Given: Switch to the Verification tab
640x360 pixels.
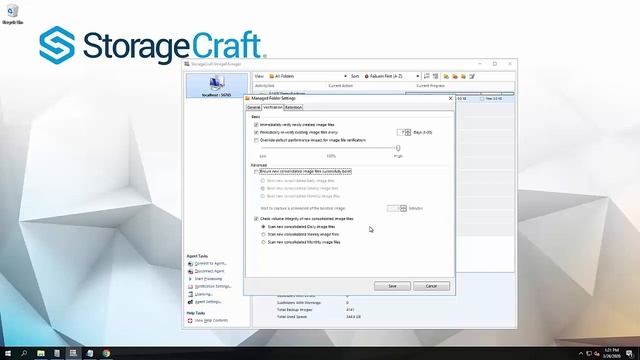Looking at the screenshot, I should point(273,107).
